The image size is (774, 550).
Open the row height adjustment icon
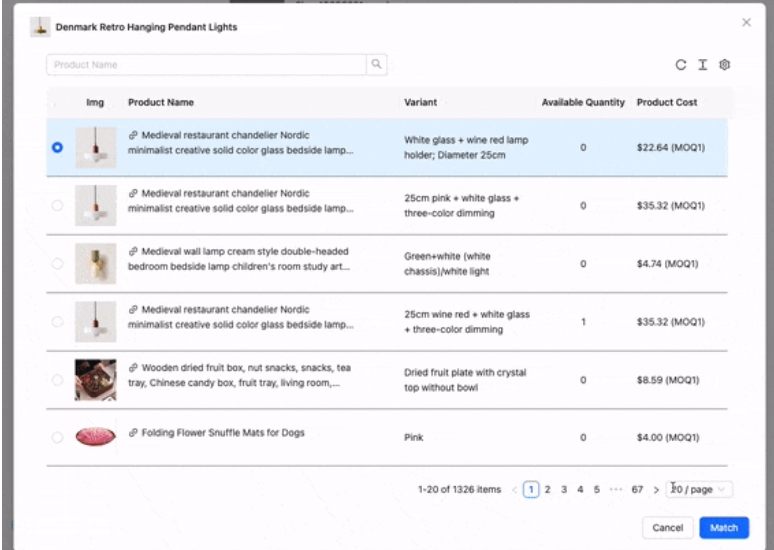[x=702, y=65]
